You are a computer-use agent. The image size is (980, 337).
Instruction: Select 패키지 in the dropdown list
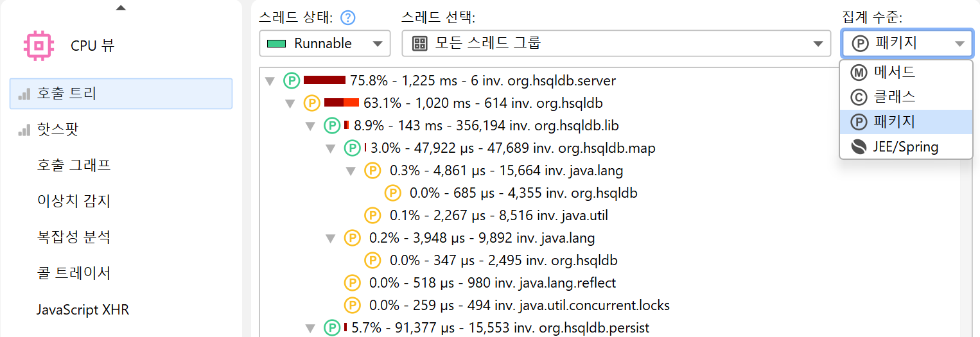click(x=906, y=122)
